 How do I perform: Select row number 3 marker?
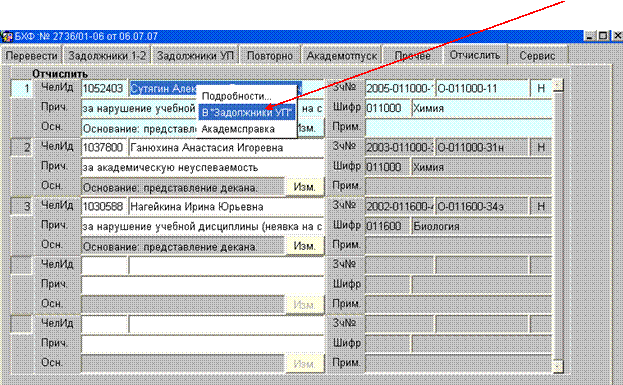[x=21, y=206]
